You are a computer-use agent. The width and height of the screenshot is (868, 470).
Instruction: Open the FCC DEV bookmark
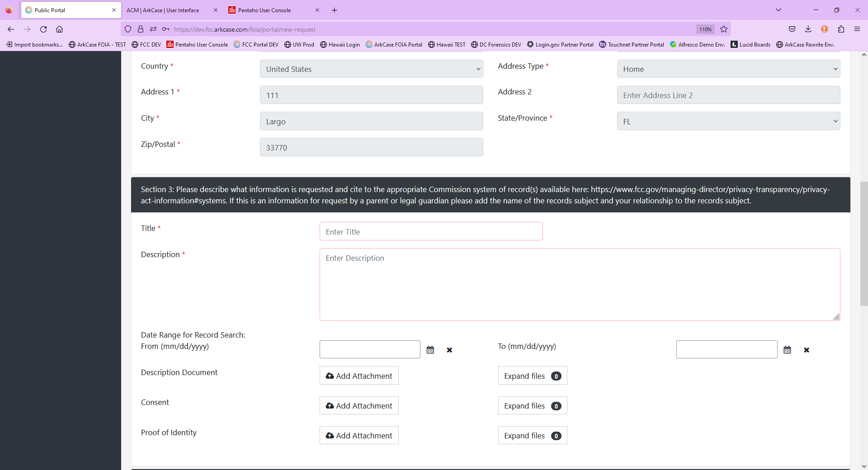(146, 45)
